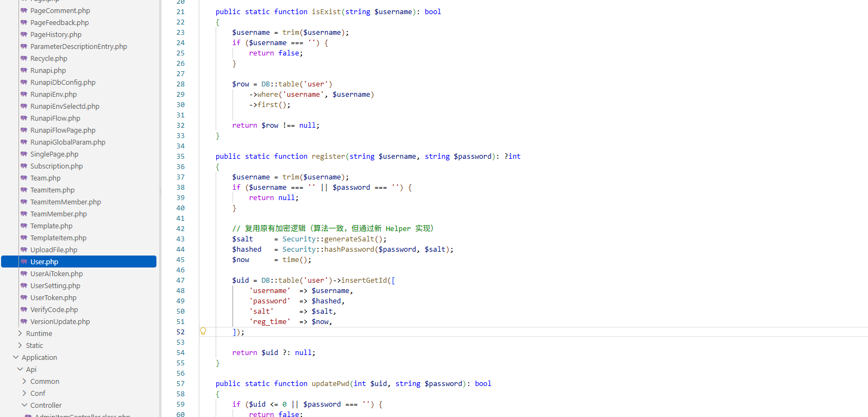Expand the Static folder chevron
Screen dimensions: 868x417
(20, 345)
